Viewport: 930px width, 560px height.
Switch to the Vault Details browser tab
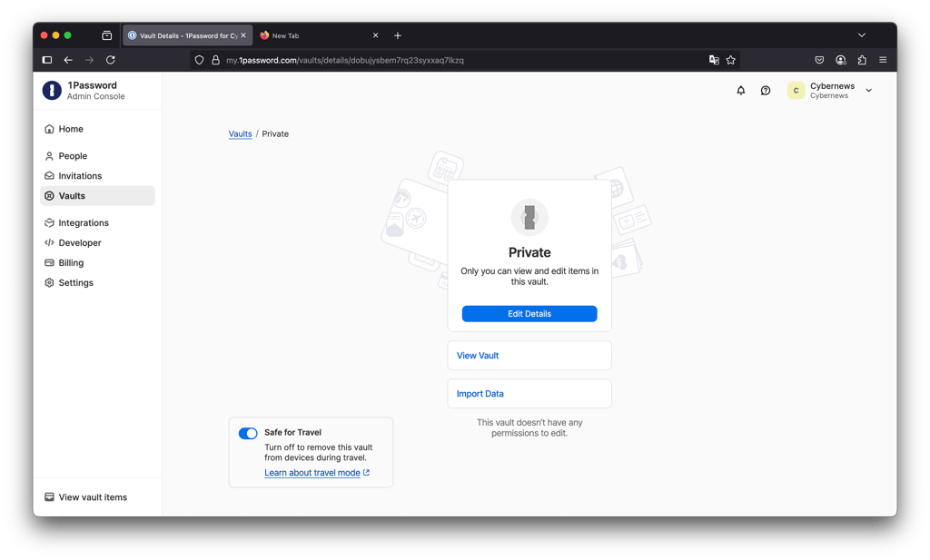(187, 35)
